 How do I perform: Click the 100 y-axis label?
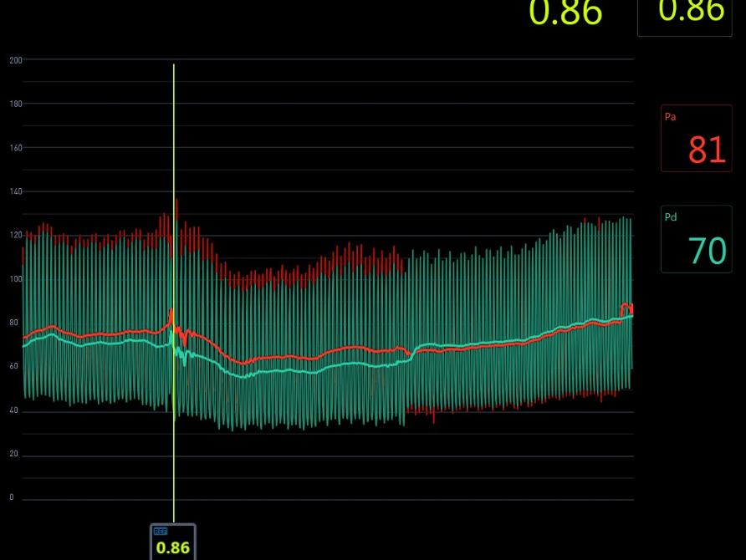16,279
